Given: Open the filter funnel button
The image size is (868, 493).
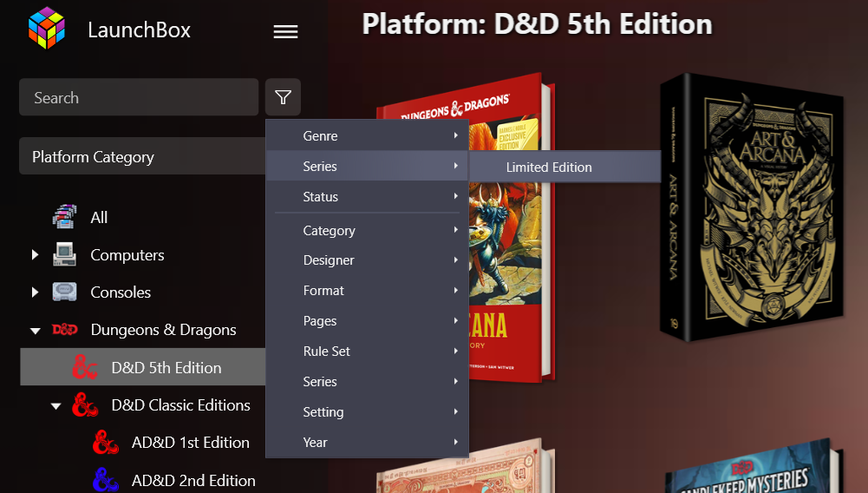Looking at the screenshot, I should pos(283,97).
